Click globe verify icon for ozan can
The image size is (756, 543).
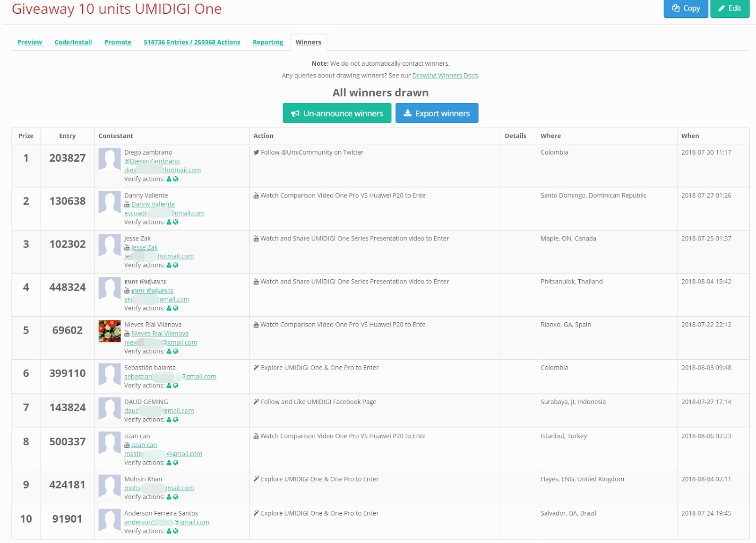click(176, 463)
